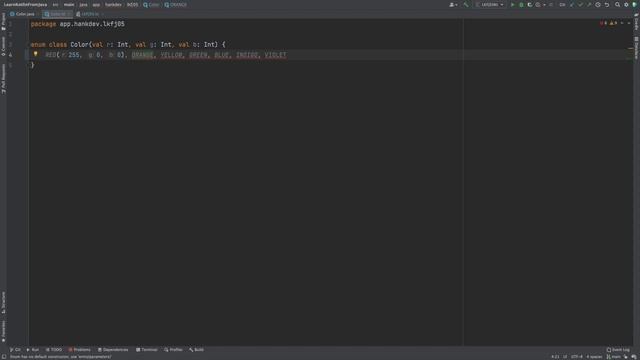Click the Rollback undo arrow icon
Image resolution: width=640 pixels, height=360 pixels.
pos(607,5)
